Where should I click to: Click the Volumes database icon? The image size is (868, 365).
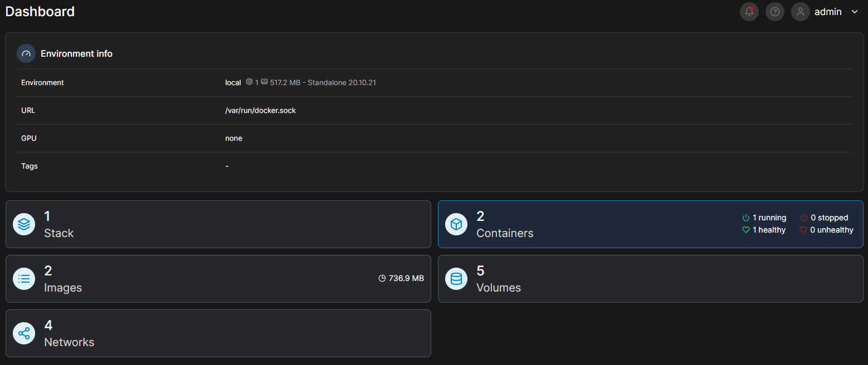[456, 279]
